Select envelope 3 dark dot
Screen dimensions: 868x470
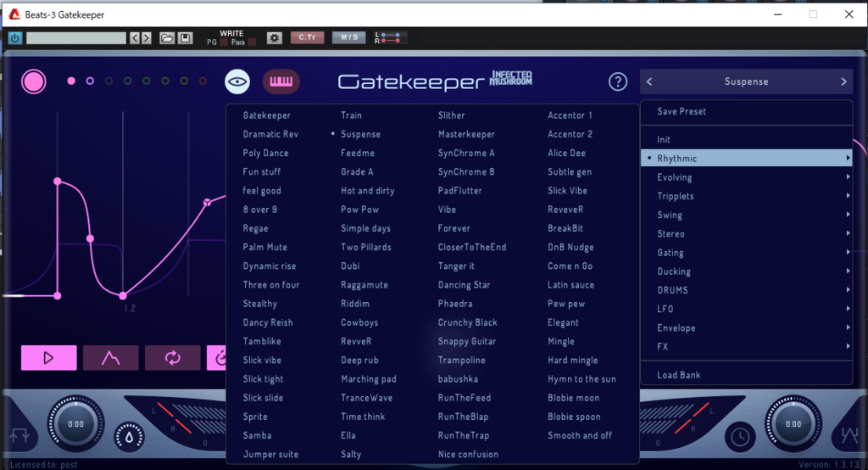tap(108, 81)
